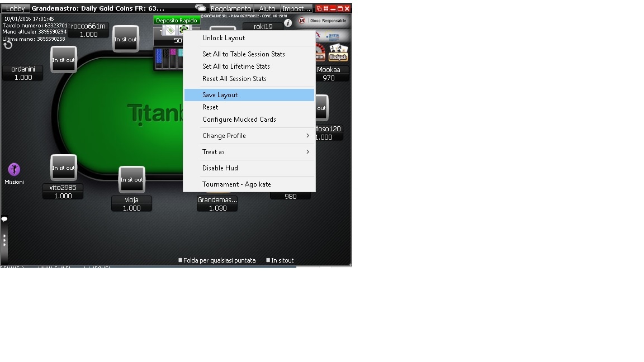
Task: Choose Save Layout from context menu
Action: 249,95
